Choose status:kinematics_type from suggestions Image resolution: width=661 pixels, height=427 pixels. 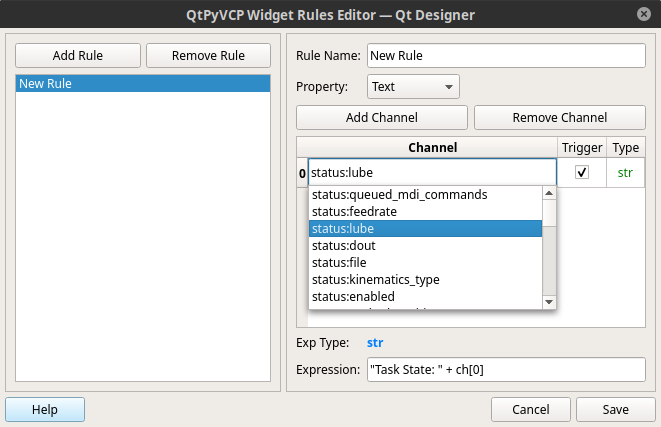click(425, 279)
